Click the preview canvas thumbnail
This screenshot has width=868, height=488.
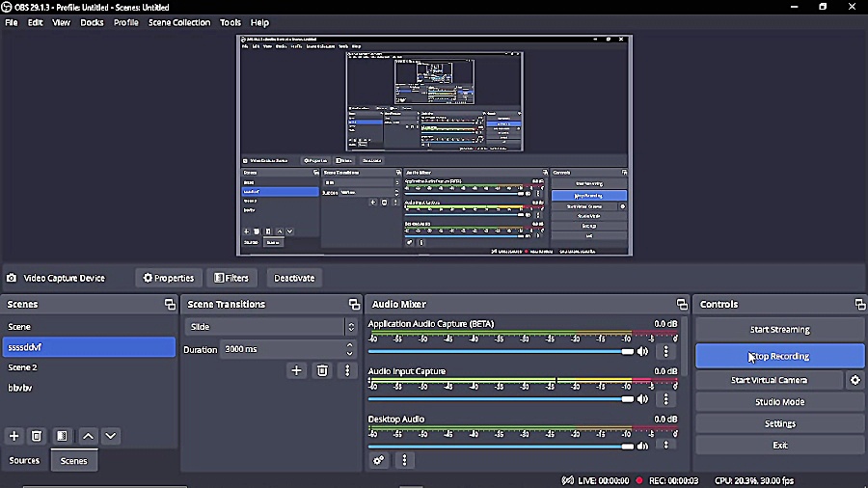pyautogui.click(x=435, y=146)
